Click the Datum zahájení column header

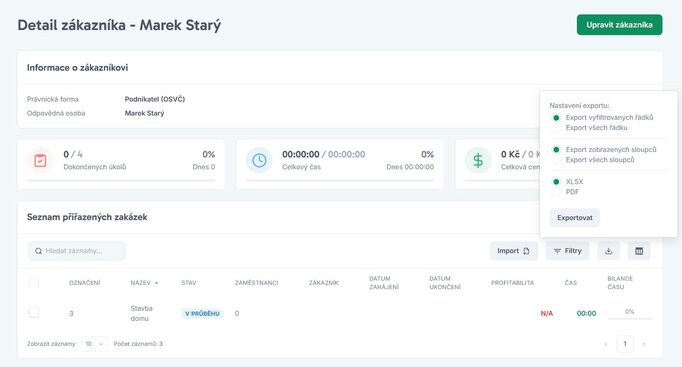tap(384, 283)
